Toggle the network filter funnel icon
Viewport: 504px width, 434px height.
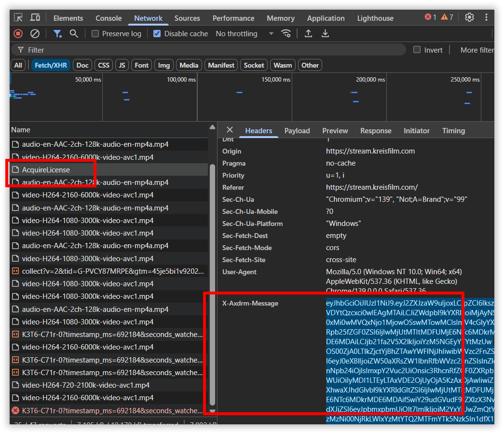pos(57,34)
